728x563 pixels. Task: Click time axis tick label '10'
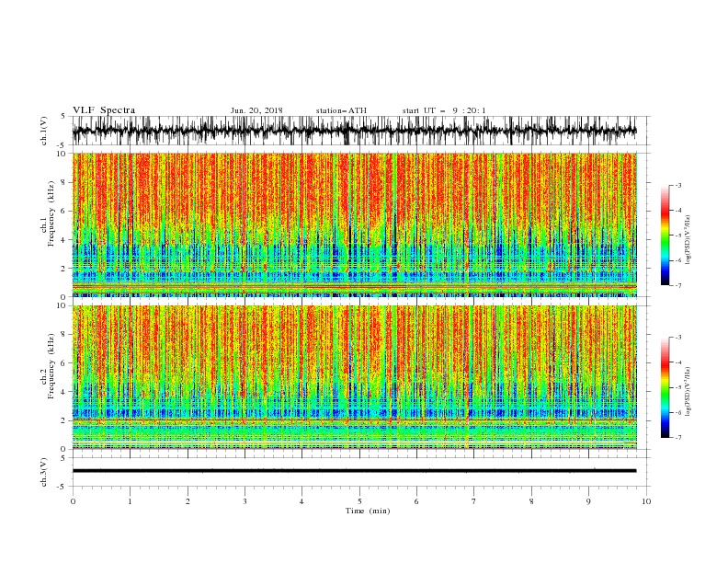tap(646, 501)
